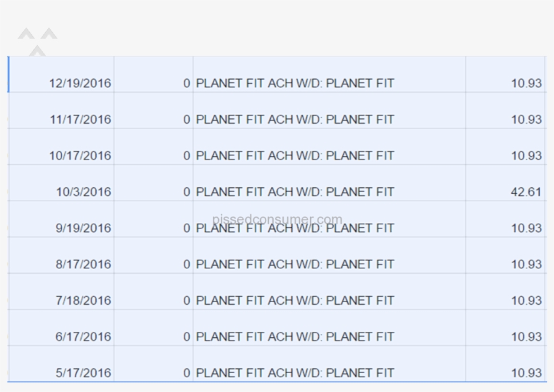Click the 10/17/2016 date cell

click(80, 156)
